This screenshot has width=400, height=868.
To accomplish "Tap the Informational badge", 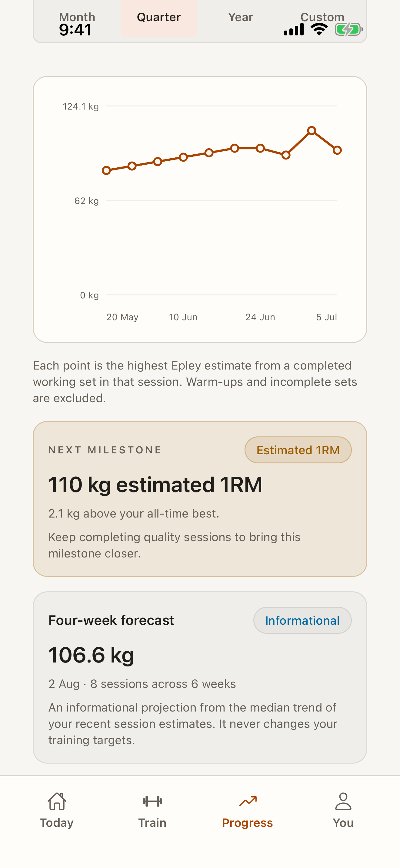I will (x=302, y=620).
